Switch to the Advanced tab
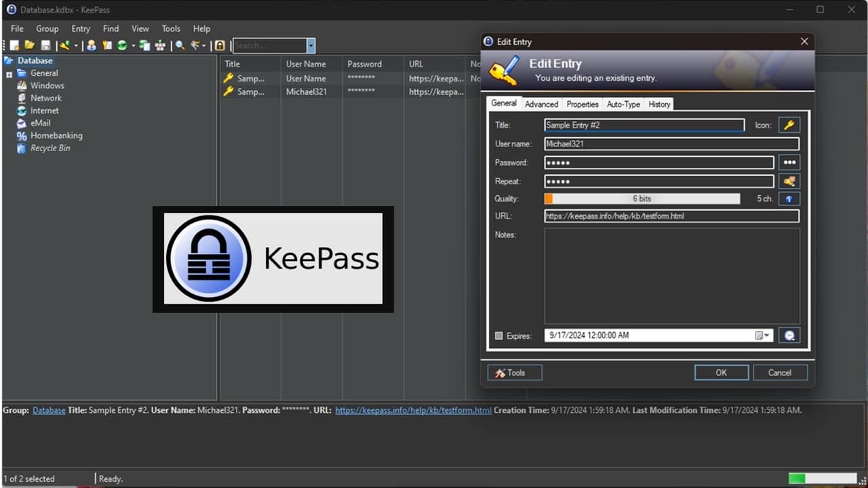The height and width of the screenshot is (488, 868). point(541,104)
